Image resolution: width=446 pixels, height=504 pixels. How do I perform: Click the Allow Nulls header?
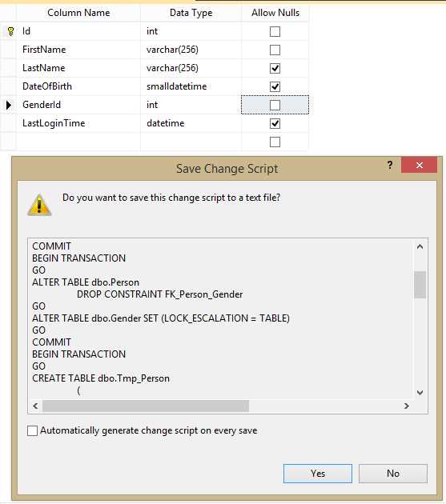(275, 13)
